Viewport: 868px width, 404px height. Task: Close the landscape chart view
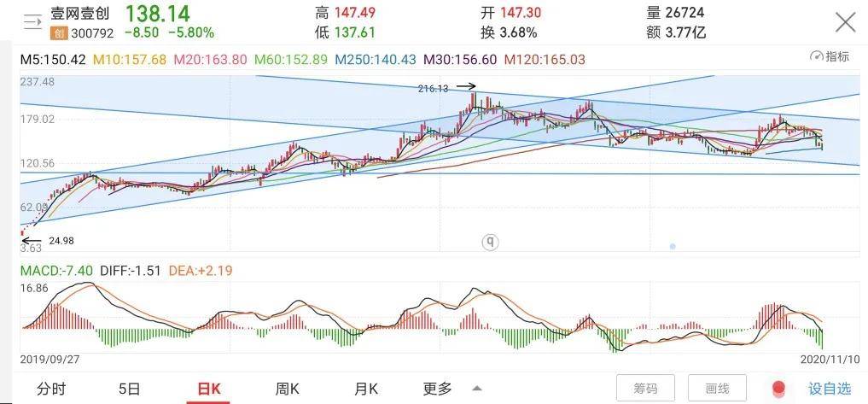click(844, 22)
